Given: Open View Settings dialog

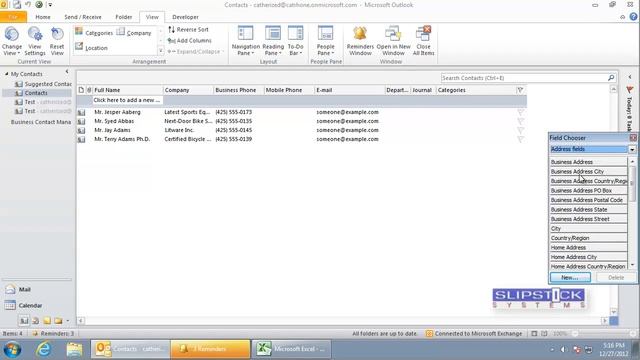Looking at the screenshot, I should click(35, 41).
